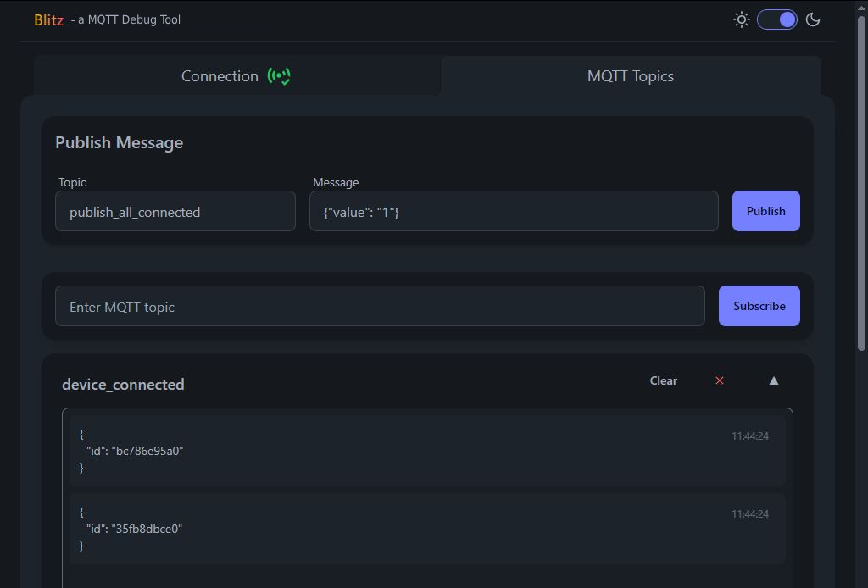Click the green connection status icon
This screenshot has height=588, width=868.
[279, 76]
